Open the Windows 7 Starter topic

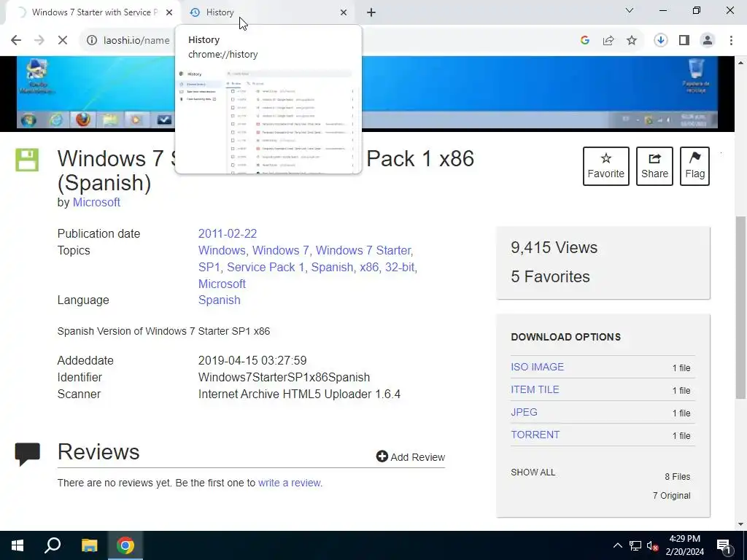point(363,251)
